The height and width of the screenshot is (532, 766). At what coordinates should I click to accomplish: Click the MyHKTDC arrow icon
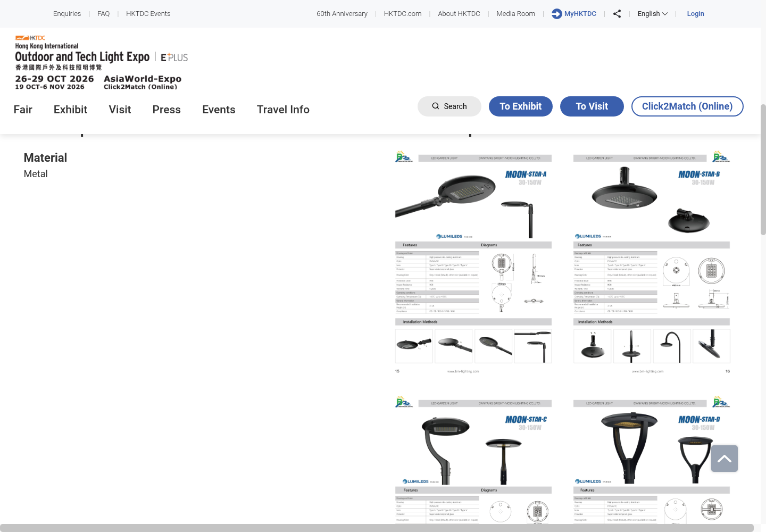coord(556,14)
